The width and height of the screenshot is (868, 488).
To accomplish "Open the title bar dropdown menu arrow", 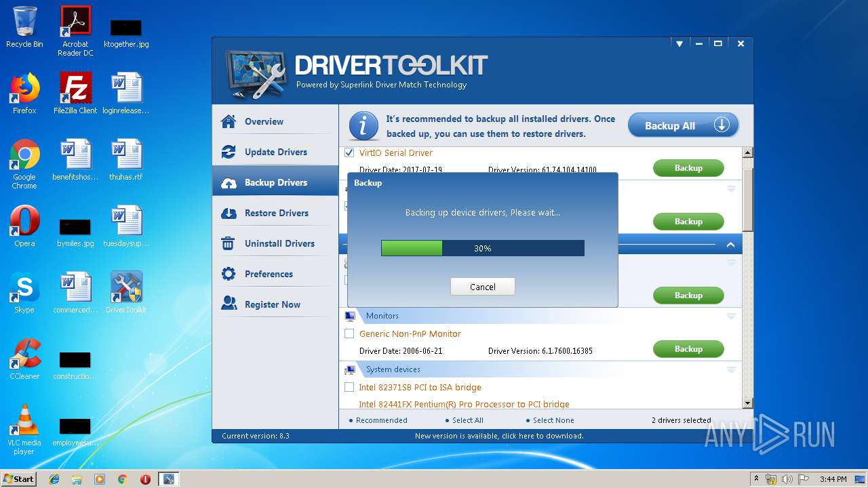I will coord(679,43).
